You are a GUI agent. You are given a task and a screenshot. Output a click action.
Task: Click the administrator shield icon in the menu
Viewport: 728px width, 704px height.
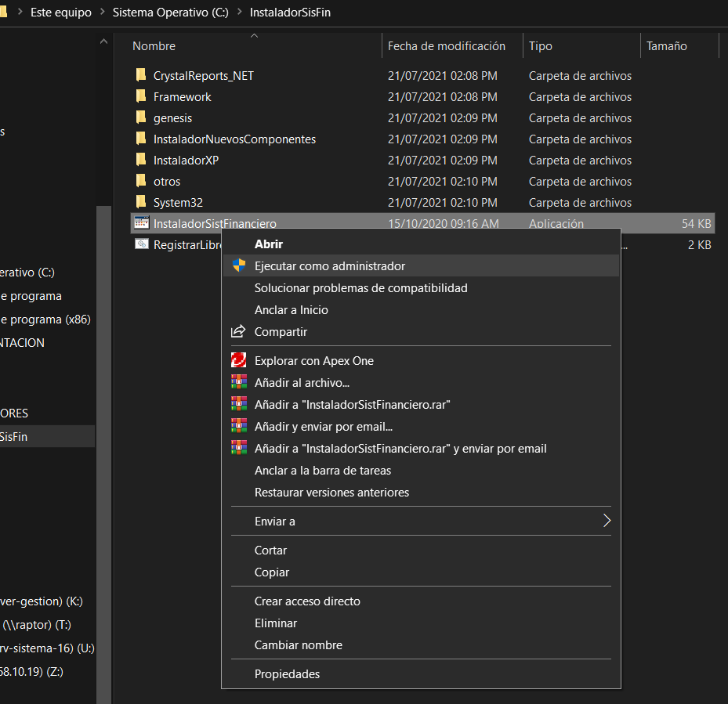(239, 265)
